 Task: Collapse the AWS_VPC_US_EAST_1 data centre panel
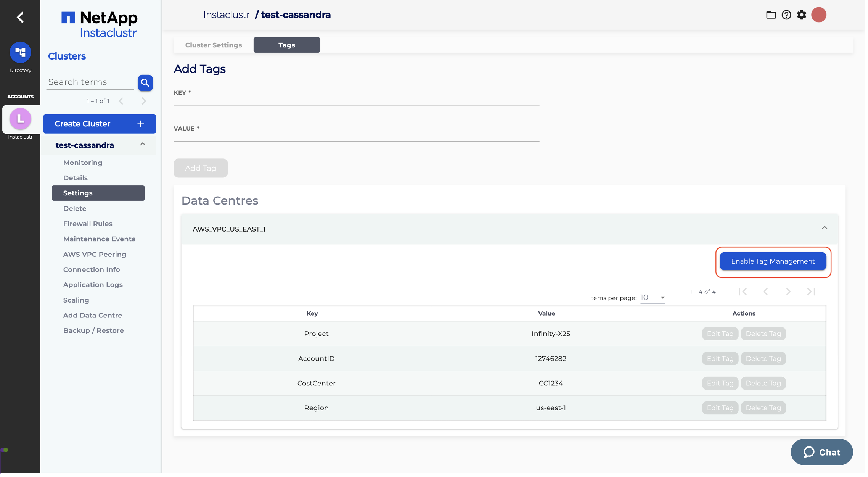tap(824, 228)
